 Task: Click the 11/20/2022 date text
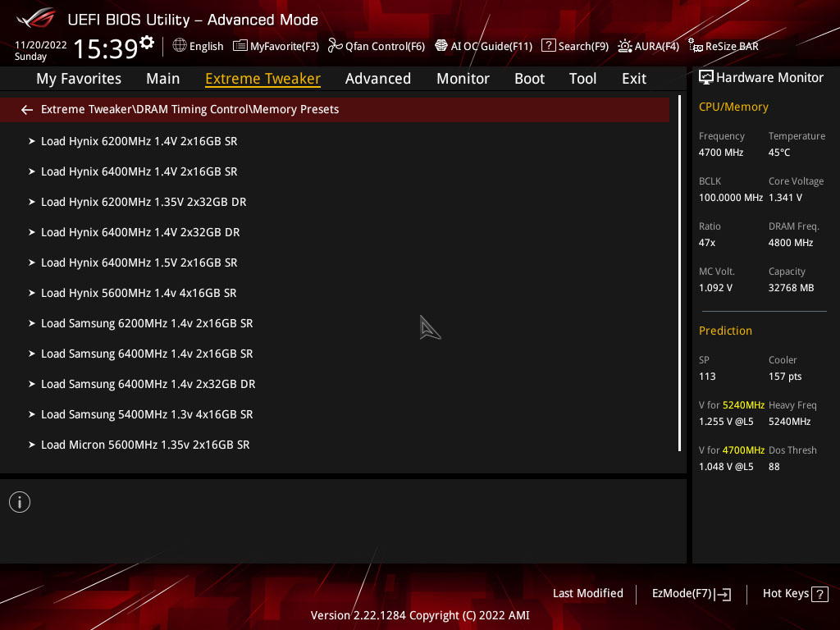tap(41, 45)
